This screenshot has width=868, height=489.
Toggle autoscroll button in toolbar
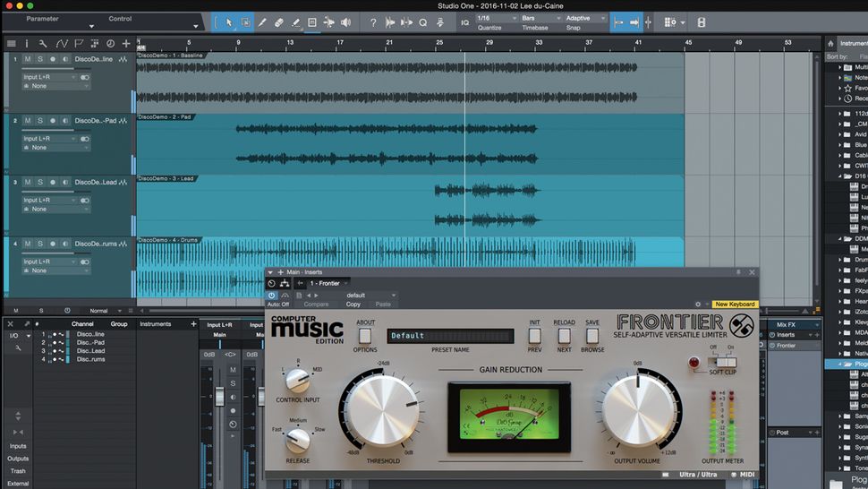(618, 22)
